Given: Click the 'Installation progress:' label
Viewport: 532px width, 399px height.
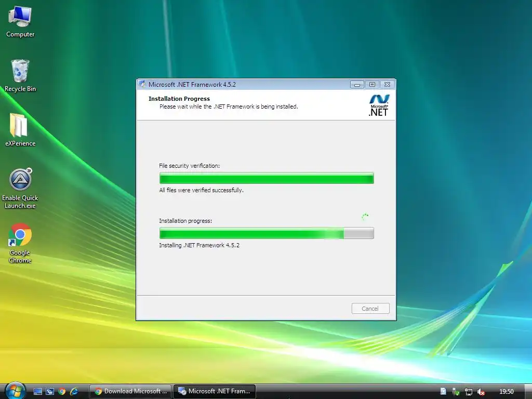Looking at the screenshot, I should tap(185, 220).
